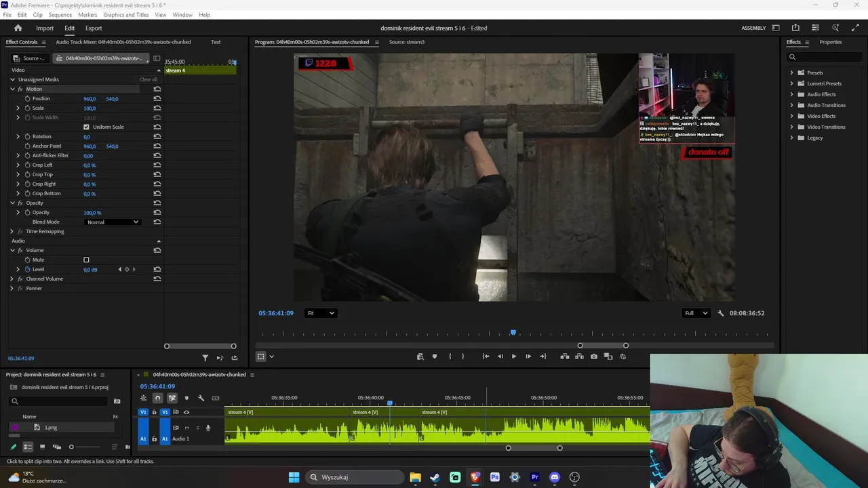
Task: Expand the Presets folder in Effects
Action: click(791, 73)
